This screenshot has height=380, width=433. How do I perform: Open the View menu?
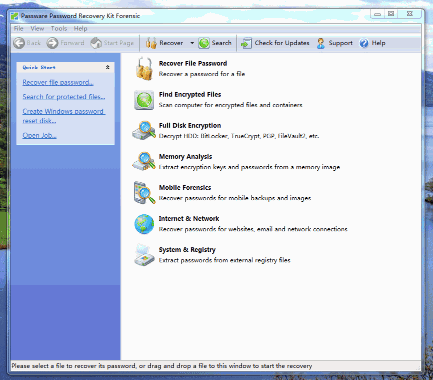pos(37,29)
